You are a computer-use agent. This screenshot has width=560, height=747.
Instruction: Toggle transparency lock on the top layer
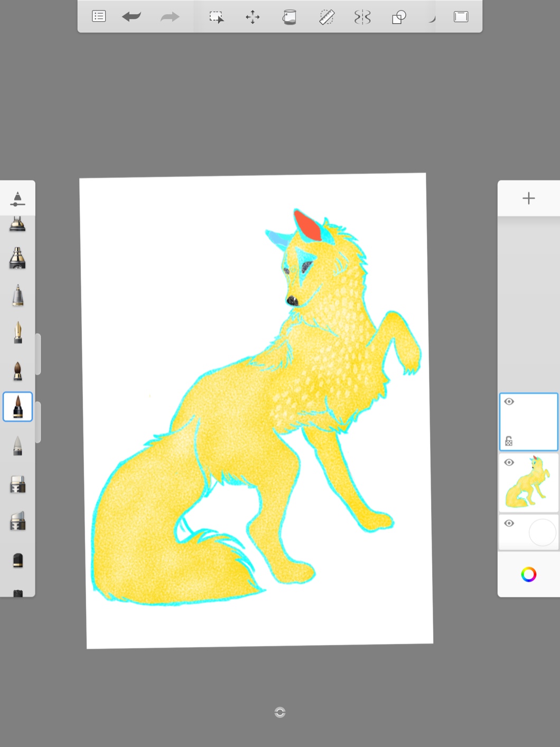pyautogui.click(x=509, y=441)
